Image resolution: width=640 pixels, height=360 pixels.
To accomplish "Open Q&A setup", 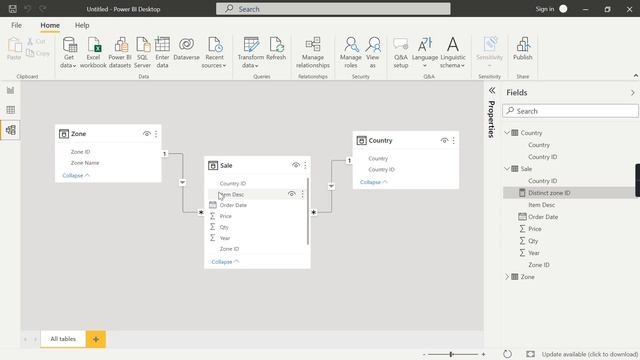I will pos(401,53).
